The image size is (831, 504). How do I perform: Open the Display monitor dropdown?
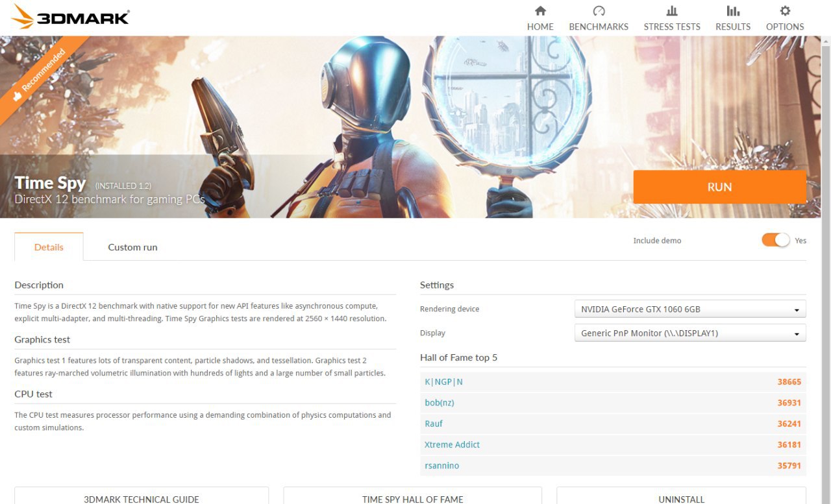tap(690, 333)
